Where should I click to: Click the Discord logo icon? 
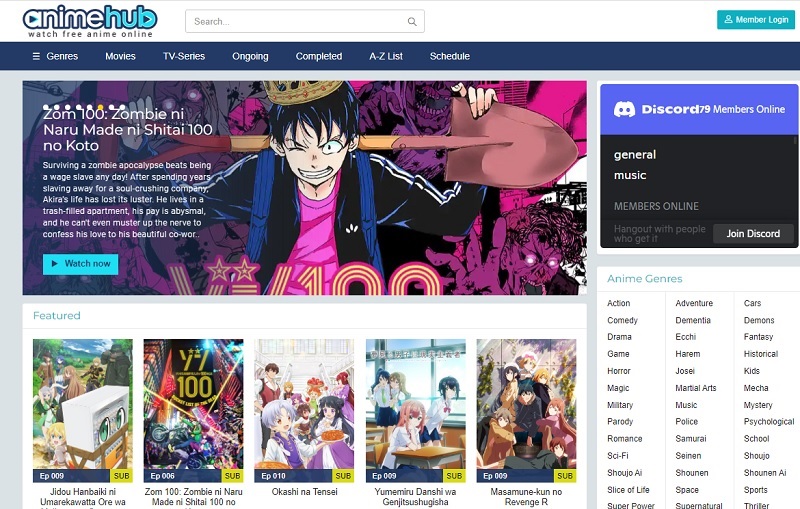click(624, 109)
